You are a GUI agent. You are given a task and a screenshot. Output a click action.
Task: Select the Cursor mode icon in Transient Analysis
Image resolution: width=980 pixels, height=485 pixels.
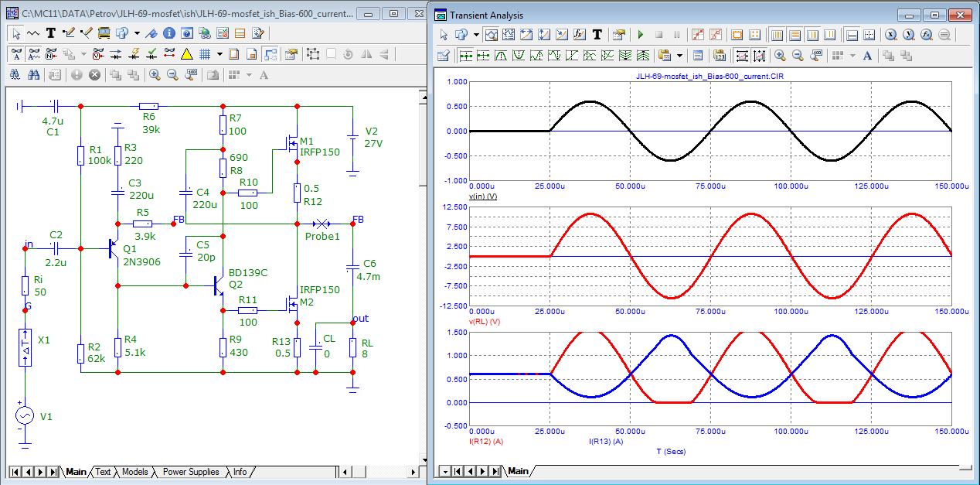coord(509,35)
